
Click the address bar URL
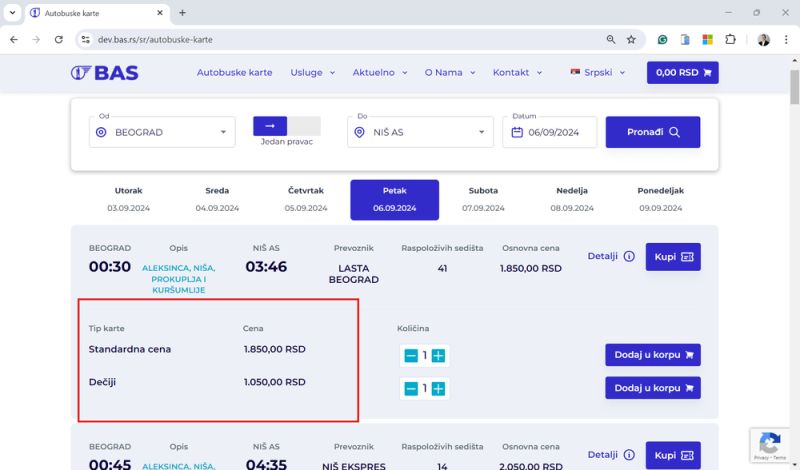pyautogui.click(x=155, y=39)
